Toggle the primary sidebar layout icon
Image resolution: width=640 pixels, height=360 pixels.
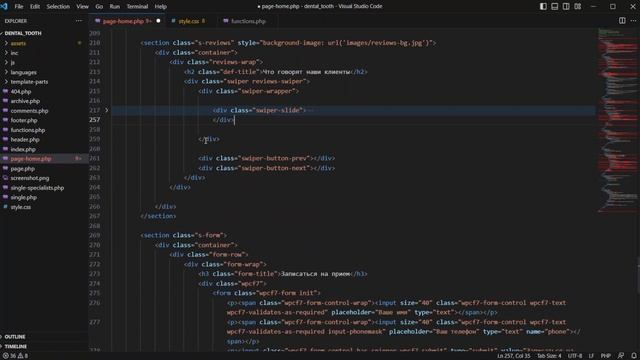(x=543, y=7)
